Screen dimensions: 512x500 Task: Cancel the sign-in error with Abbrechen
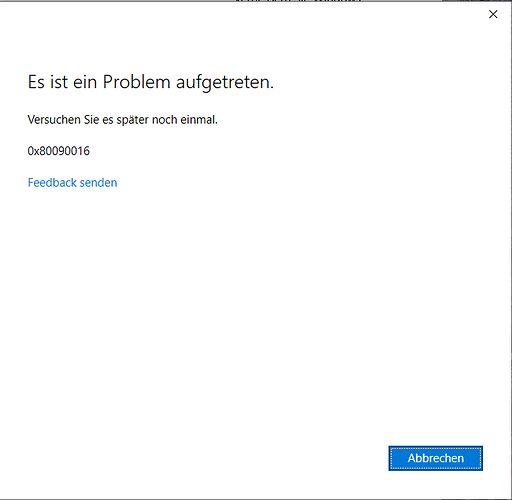[435, 458]
